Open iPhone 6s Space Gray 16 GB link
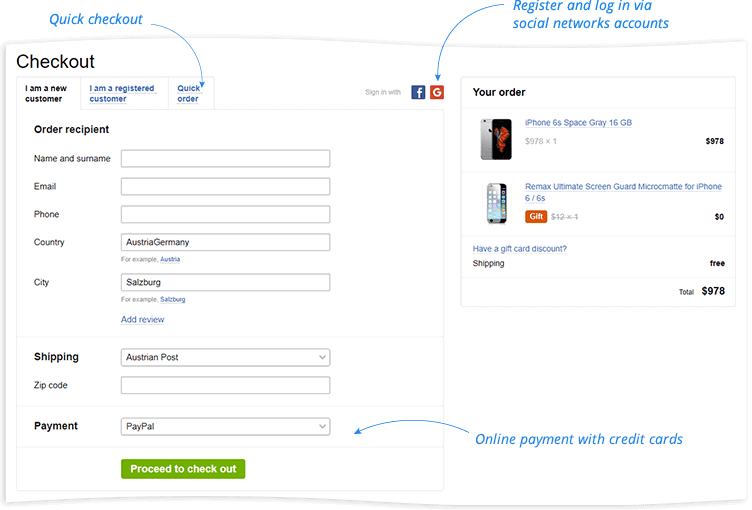 pos(578,123)
